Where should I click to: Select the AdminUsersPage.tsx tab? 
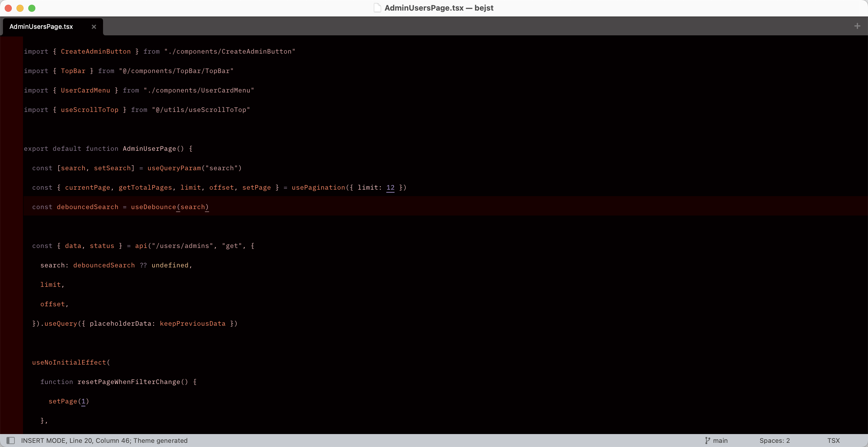pos(53,27)
